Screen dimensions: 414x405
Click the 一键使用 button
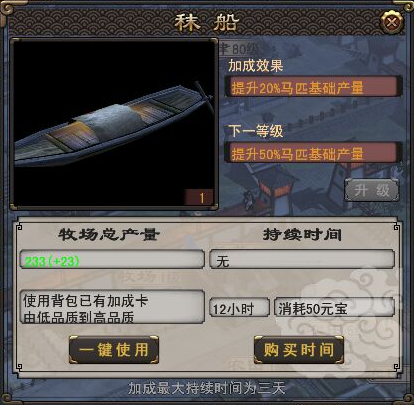tap(114, 350)
